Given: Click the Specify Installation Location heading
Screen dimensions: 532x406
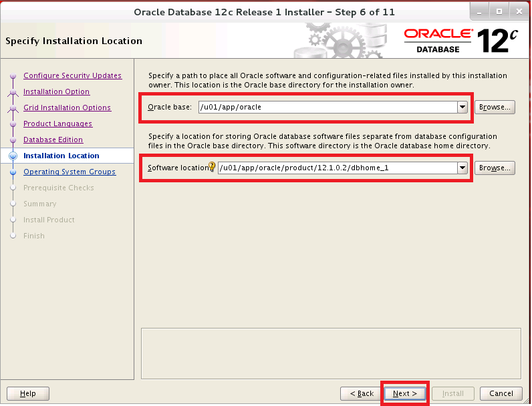Looking at the screenshot, I should click(74, 41).
